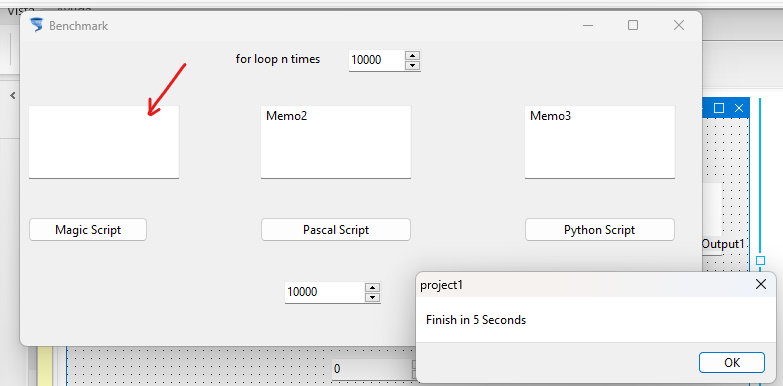Click inside the Memo3 text area
The height and width of the screenshot is (386, 783).
tap(599, 142)
